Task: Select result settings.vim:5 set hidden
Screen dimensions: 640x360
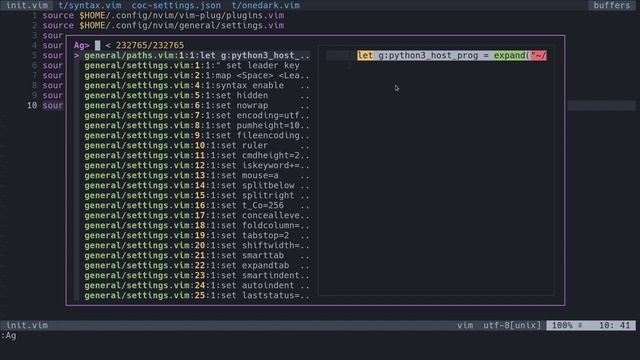Action: pos(197,96)
